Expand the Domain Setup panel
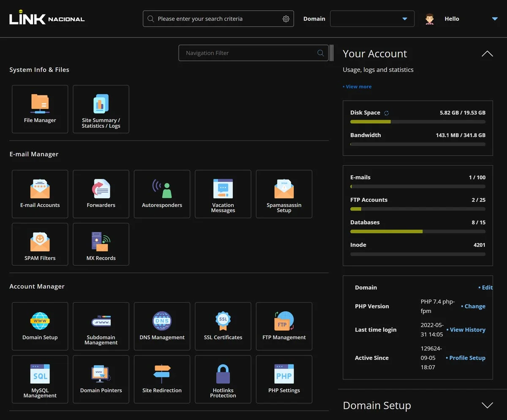Screen dimensions: 507x420 (x=487, y=405)
